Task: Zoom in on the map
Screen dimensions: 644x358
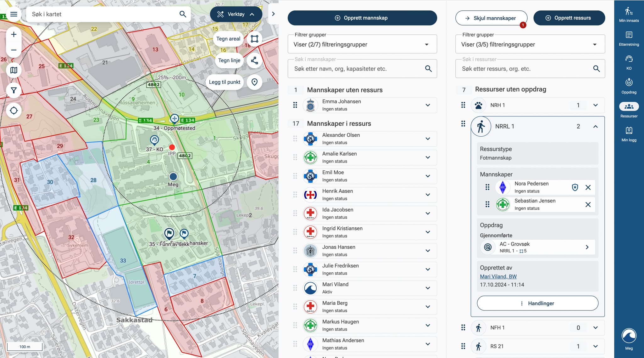Action: 14,34
